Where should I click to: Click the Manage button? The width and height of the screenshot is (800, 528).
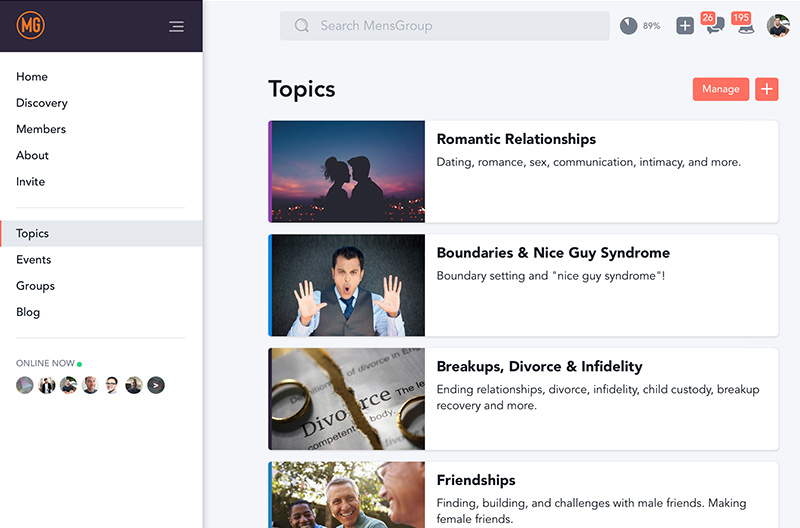click(720, 89)
